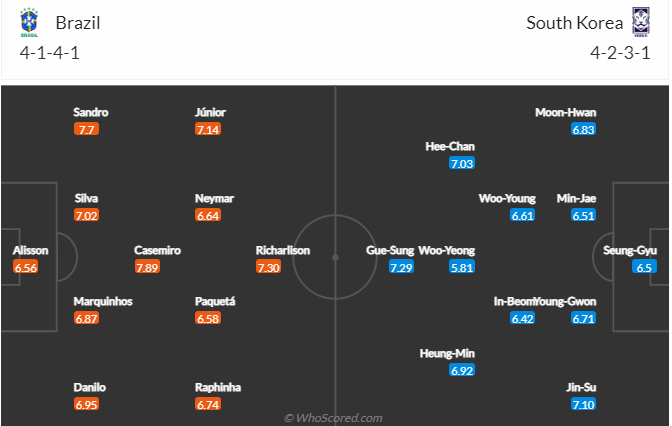Click the Brazil team crest icon
This screenshot has width=672, height=426.
coord(29,22)
